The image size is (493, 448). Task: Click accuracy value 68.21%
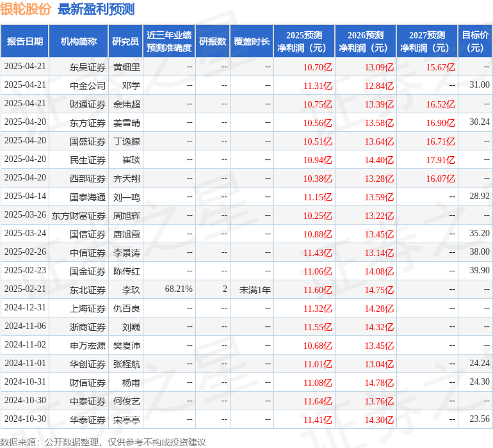click(179, 289)
